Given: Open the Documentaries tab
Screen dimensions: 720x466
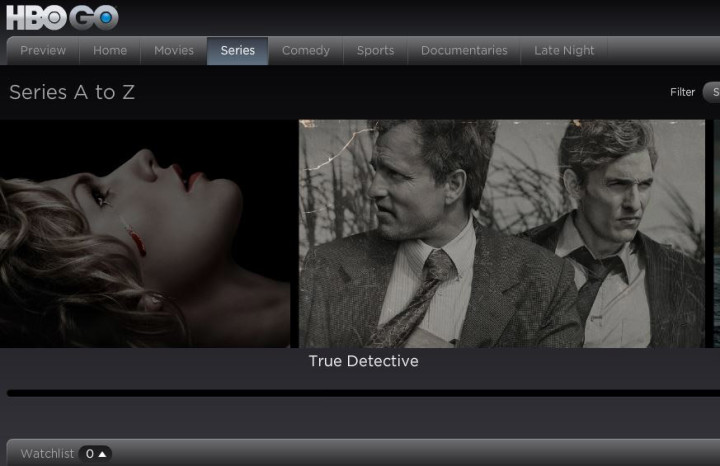Looking at the screenshot, I should point(464,51).
